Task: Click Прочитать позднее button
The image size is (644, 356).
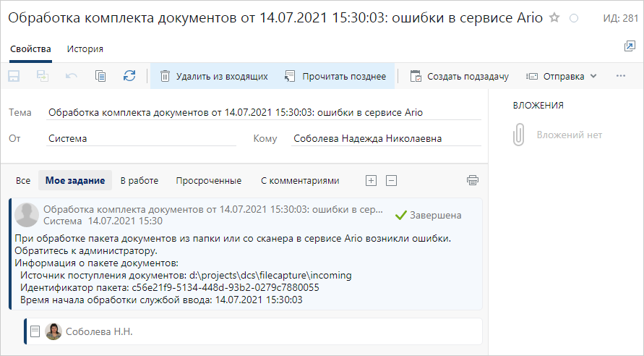Action: [335, 76]
